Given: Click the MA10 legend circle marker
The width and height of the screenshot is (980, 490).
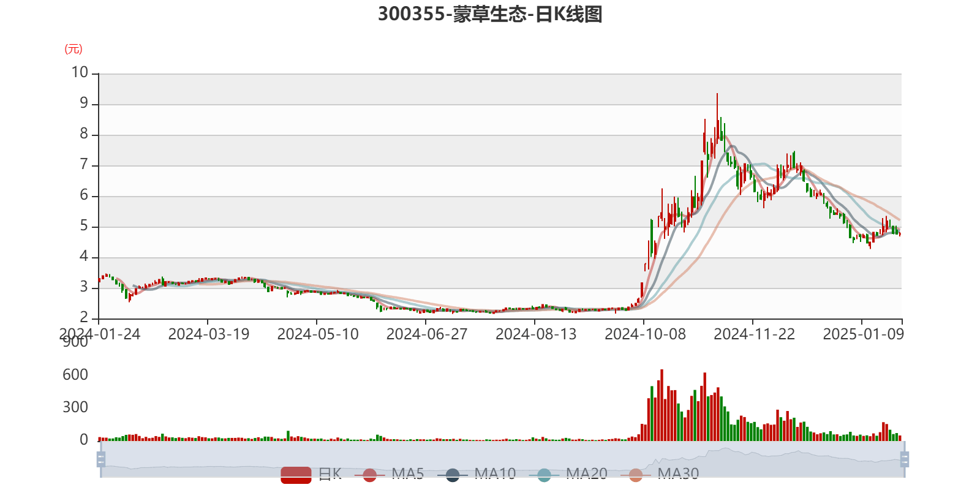Looking at the screenshot, I should [x=453, y=475].
